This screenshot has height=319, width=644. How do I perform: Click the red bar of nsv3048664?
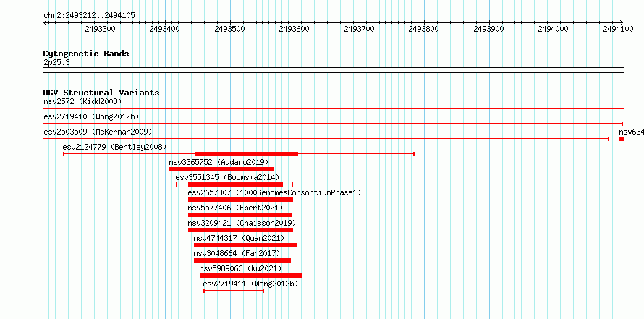click(242, 260)
